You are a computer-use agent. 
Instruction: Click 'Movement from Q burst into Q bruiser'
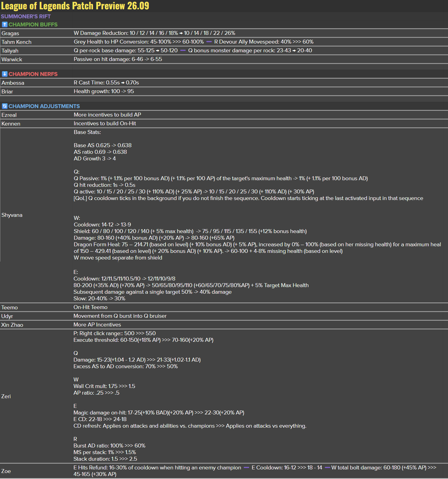pyautogui.click(x=120, y=316)
